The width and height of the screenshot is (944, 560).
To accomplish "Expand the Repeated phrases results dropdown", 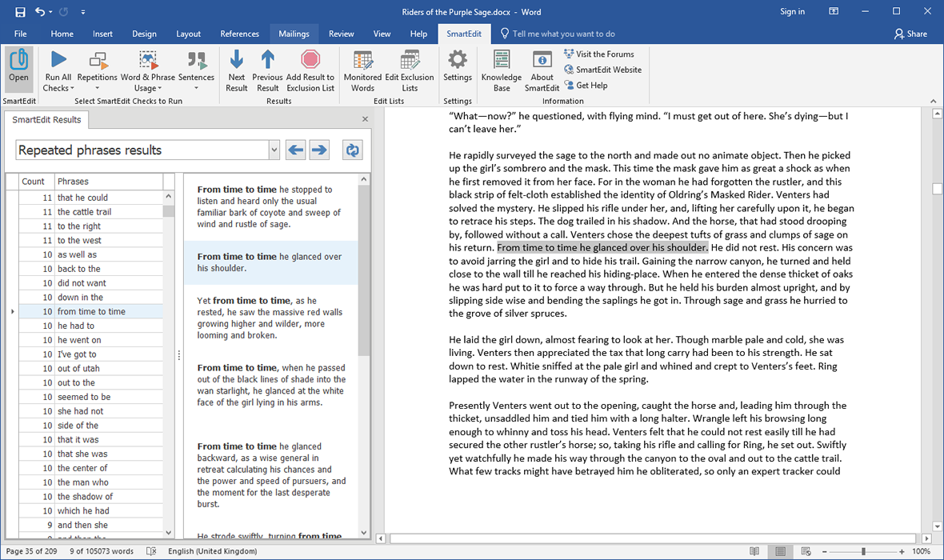I will click(x=274, y=150).
